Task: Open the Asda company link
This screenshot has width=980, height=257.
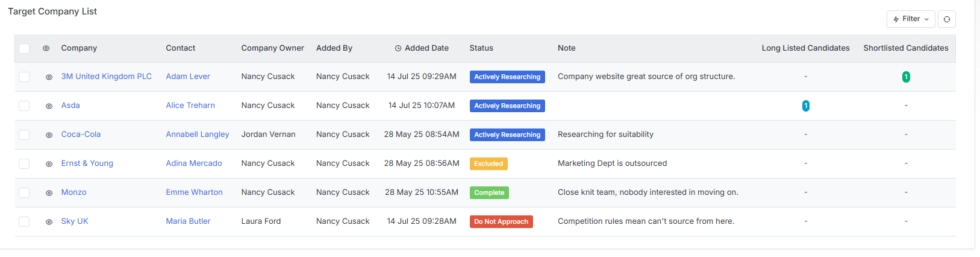Action: click(70, 106)
